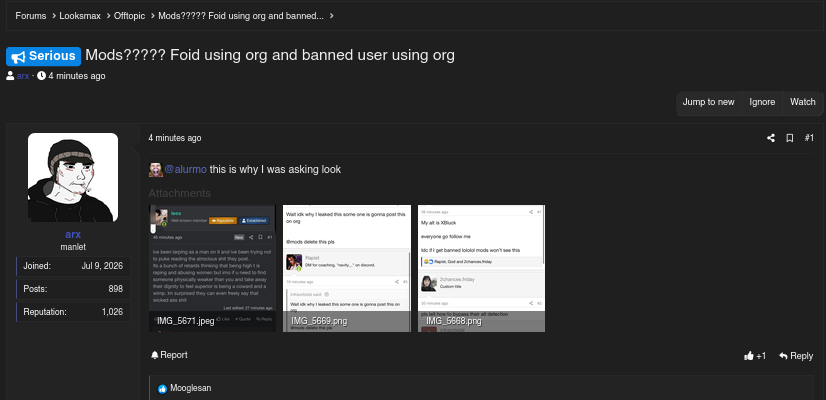Screen dimensions: 826x400
Task: Toggle Ignore for this thread
Action: tap(762, 102)
